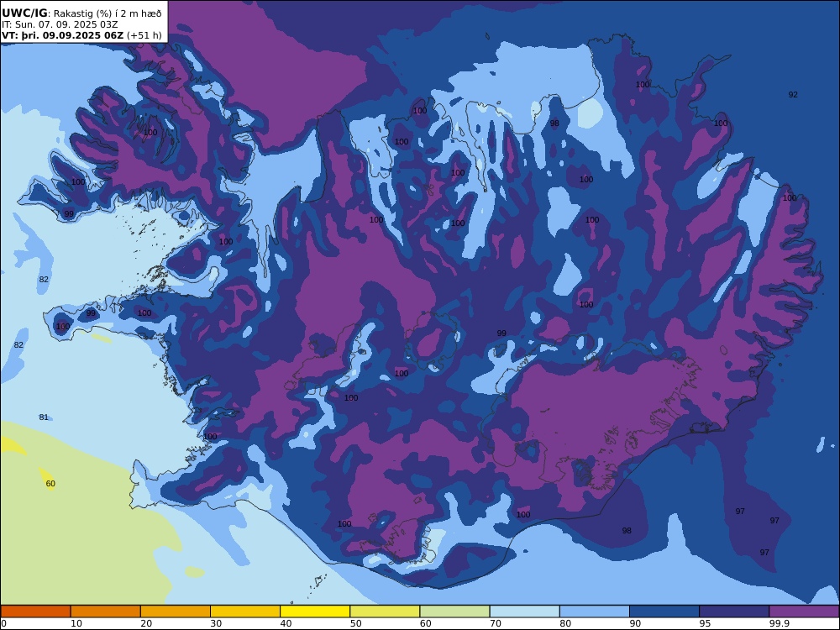The image size is (840, 630).
Task: Click the legend tick label "70"
Action: pos(496,623)
